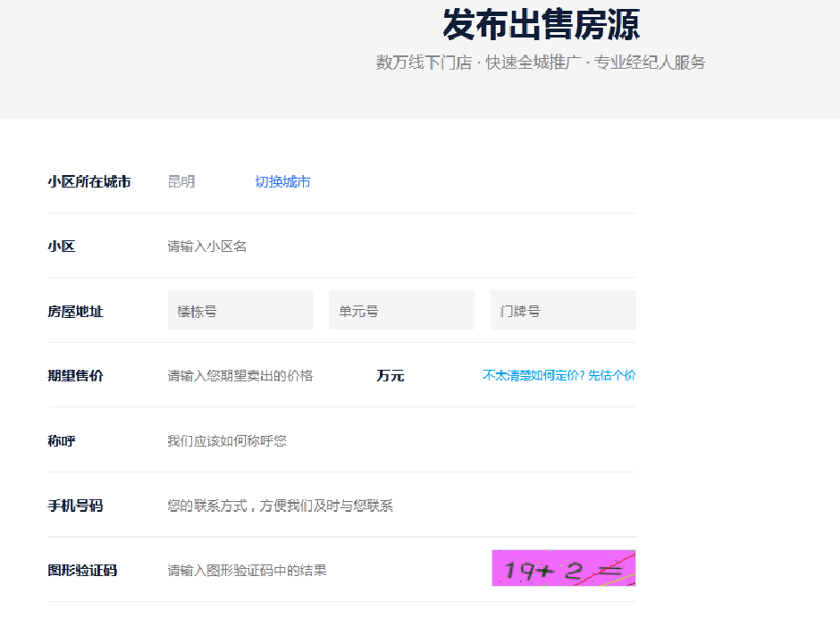Open the 不太清楚如何定价? 先估个价 link
840x627 pixels.
[x=559, y=375]
